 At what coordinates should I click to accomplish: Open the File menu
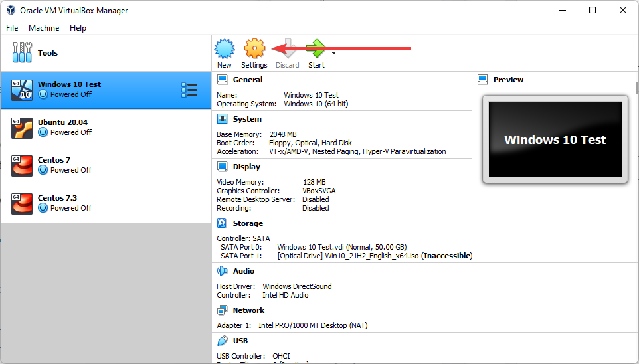click(x=12, y=28)
